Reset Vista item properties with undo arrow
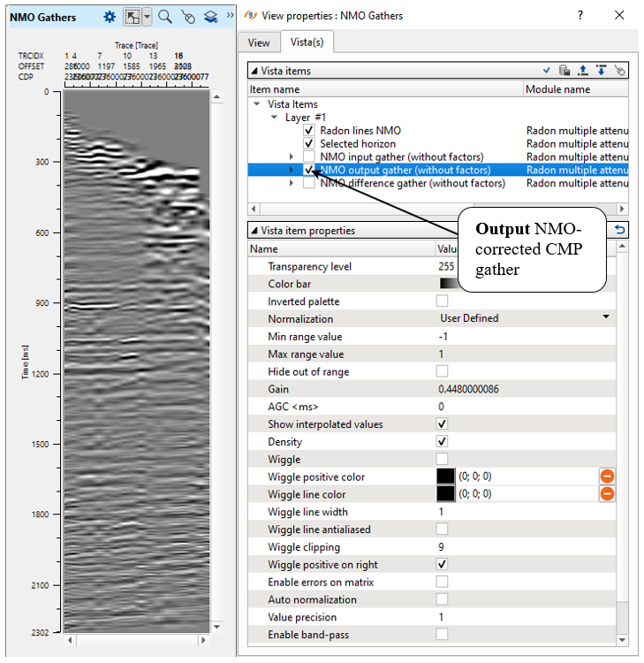 tap(620, 230)
